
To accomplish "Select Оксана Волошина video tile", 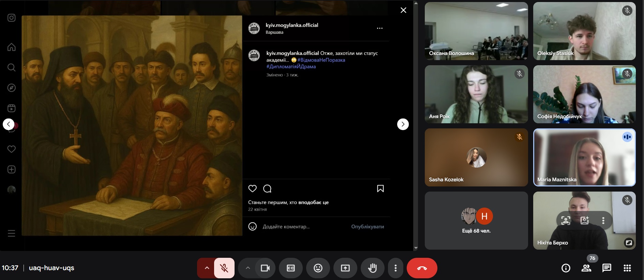I will click(476, 31).
